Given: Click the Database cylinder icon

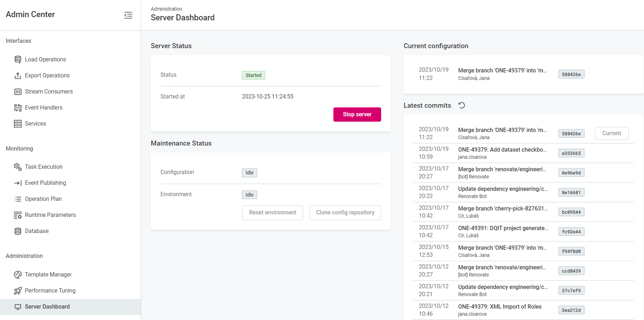Looking at the screenshot, I should (x=17, y=231).
